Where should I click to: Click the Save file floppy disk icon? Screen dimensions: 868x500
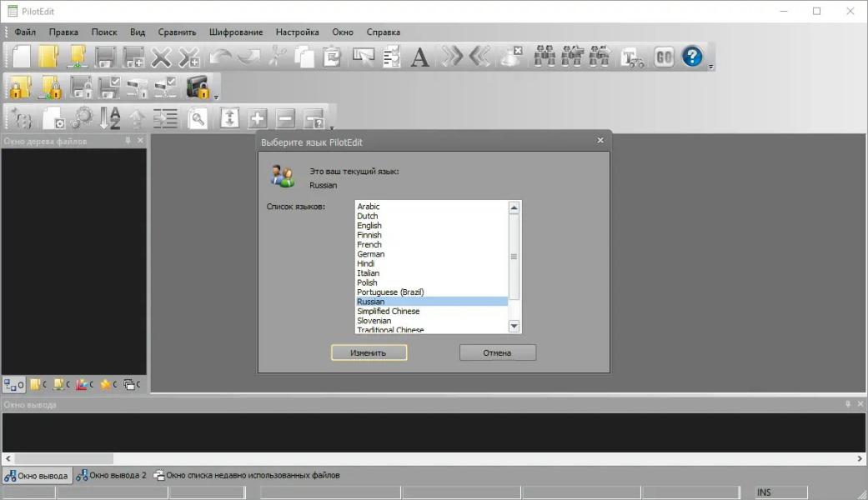(105, 57)
